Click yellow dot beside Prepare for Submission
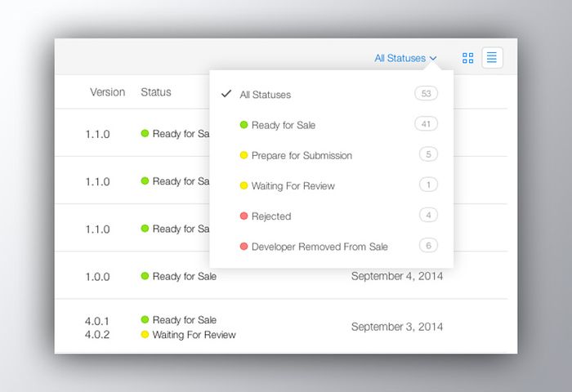 click(x=244, y=155)
